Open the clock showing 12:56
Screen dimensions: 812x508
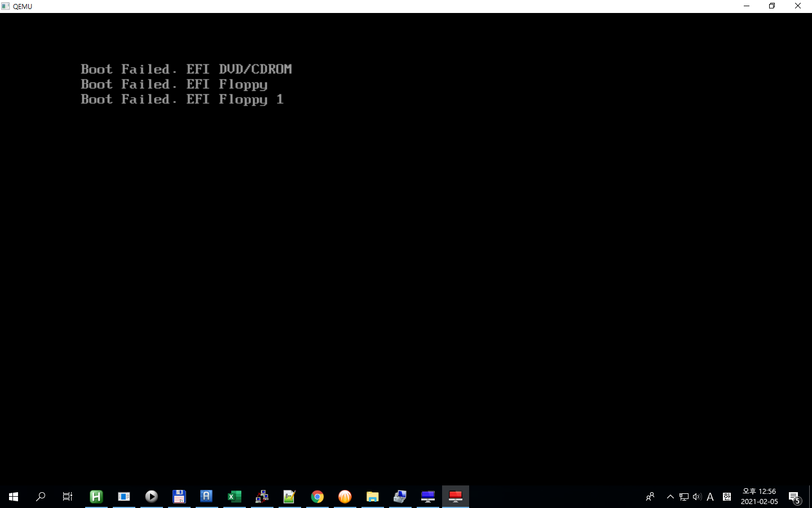[x=760, y=497]
